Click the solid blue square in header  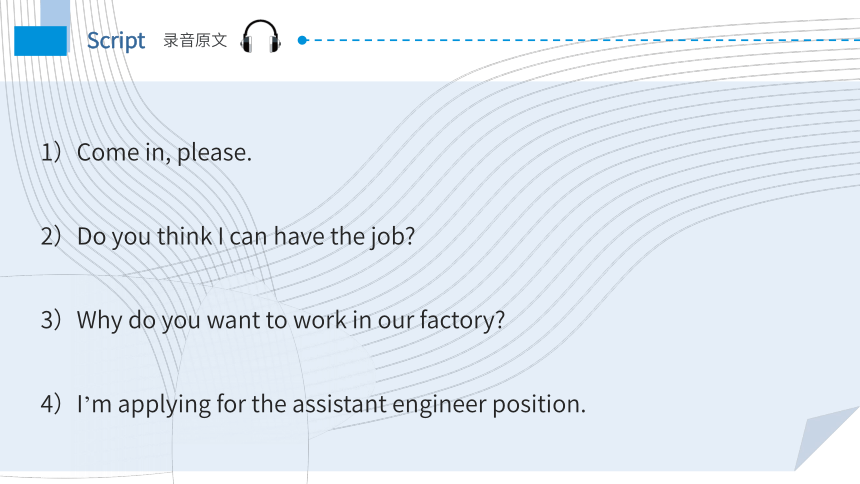click(41, 41)
